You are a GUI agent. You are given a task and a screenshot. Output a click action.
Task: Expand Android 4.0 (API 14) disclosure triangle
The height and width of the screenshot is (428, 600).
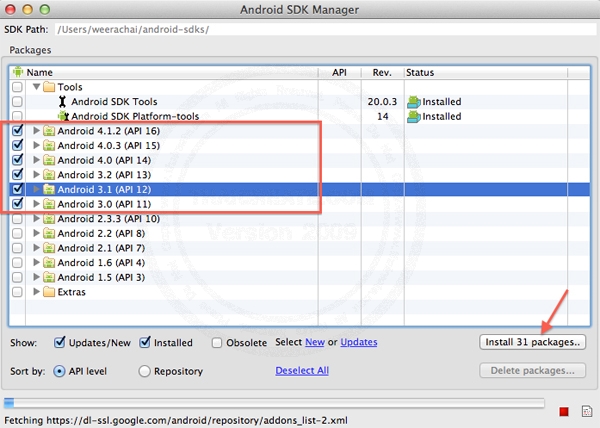[x=36, y=160]
